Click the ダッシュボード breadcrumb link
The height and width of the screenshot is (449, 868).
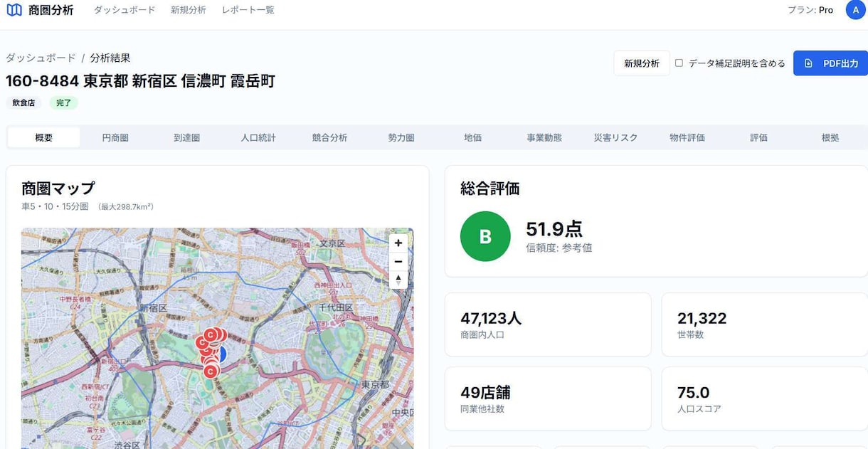coord(41,58)
